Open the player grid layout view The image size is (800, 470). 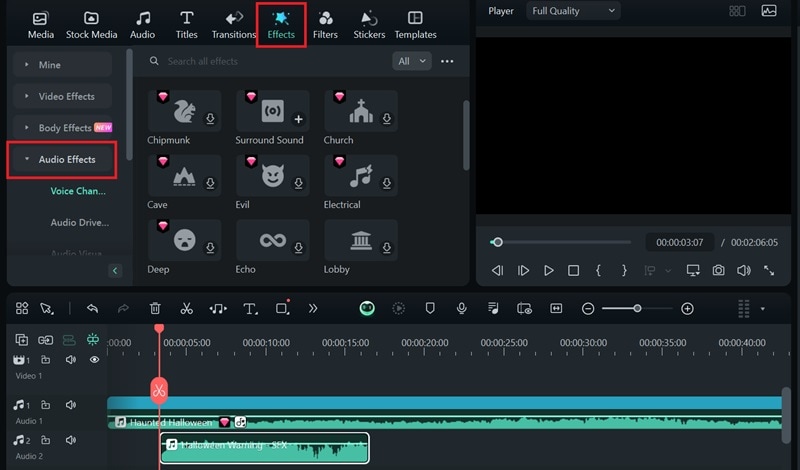[x=737, y=11]
